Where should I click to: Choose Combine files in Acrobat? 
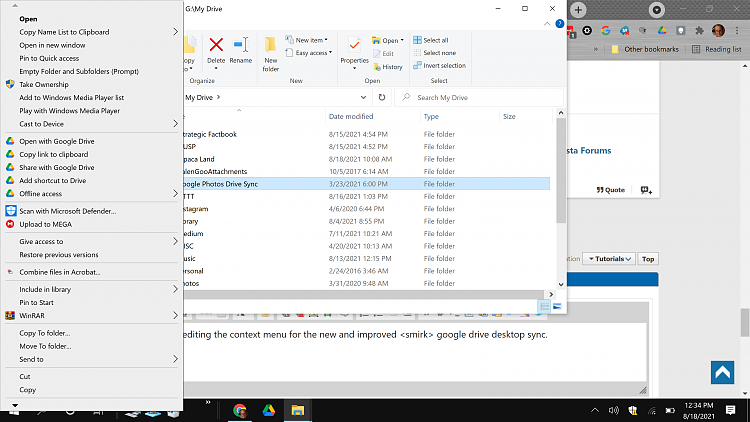pyautogui.click(x=60, y=272)
